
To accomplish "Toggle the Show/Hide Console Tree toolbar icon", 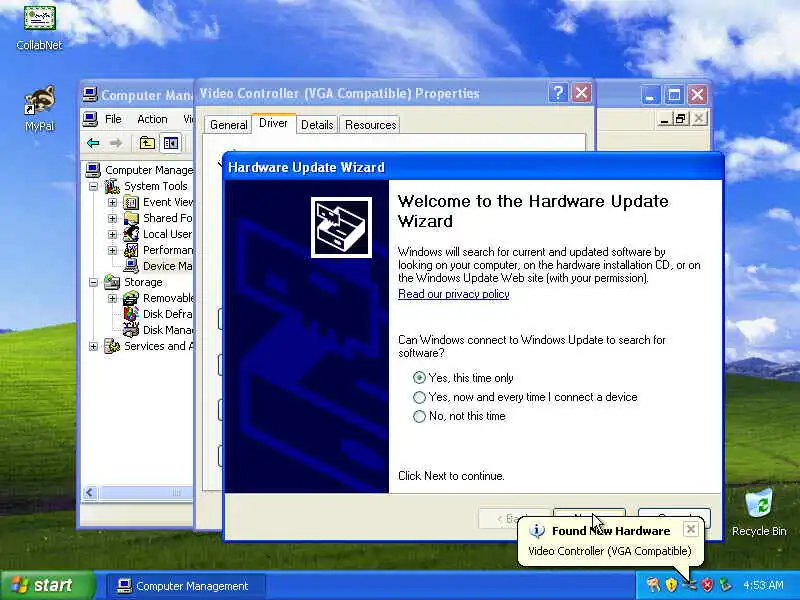I will (171, 143).
